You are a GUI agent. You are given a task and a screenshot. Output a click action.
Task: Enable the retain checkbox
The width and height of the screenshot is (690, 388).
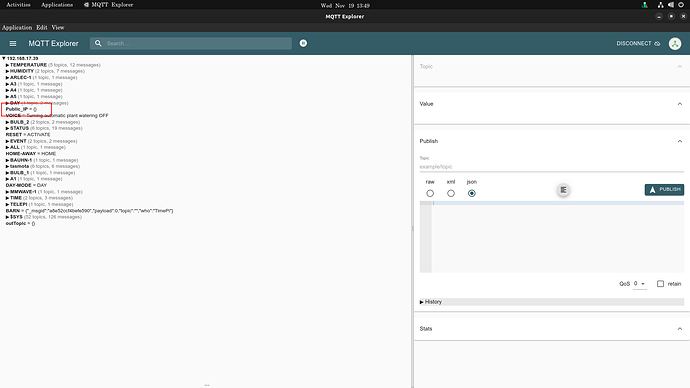[x=660, y=284]
